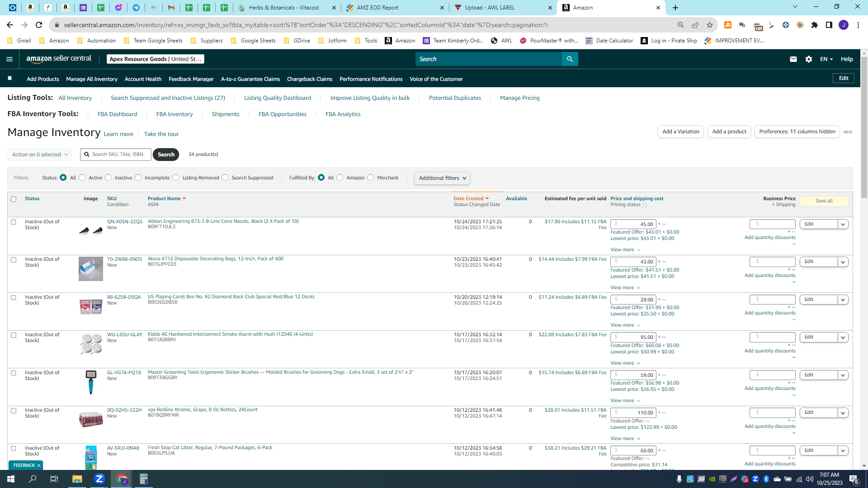Image resolution: width=868 pixels, height=488 pixels.
Task: Open the vpx Redline Xtreme product link
Action: [203, 410]
